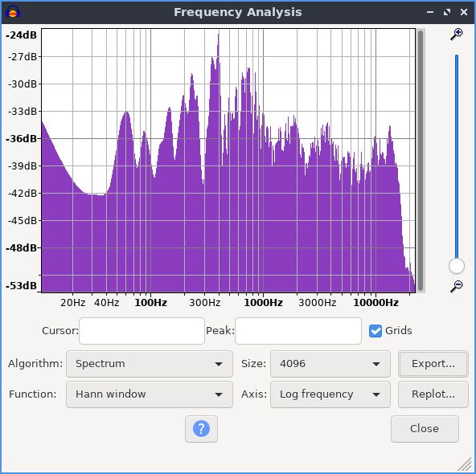
Task: Click the zoom in magnifier icon
Action: click(x=456, y=35)
